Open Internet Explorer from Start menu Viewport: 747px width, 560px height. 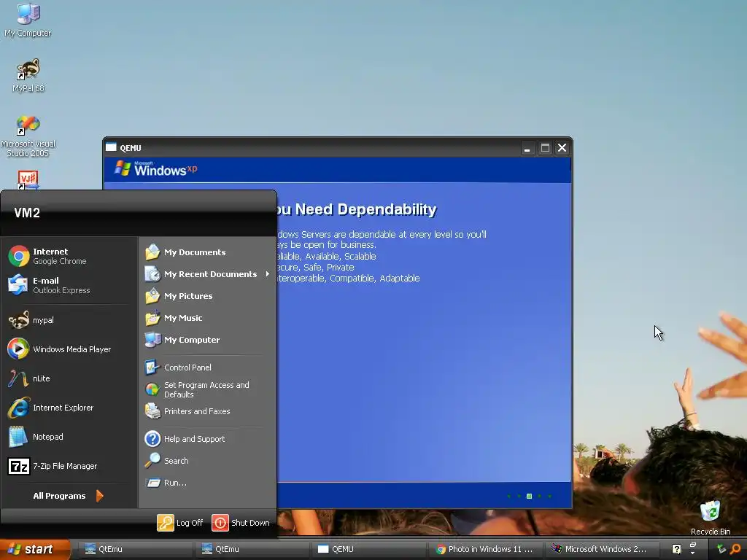(69, 408)
